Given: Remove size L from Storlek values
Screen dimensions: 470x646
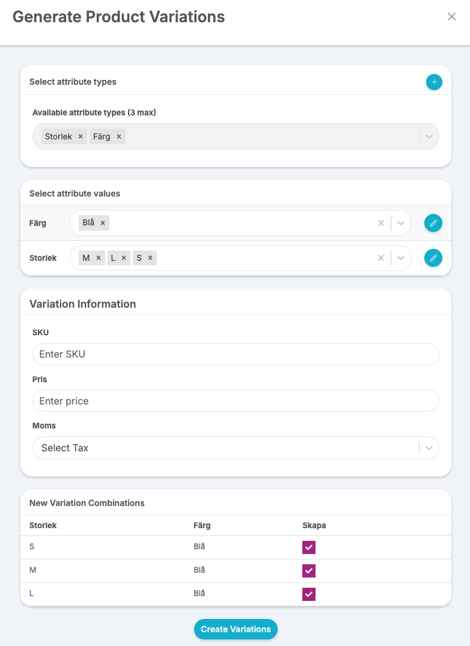Looking at the screenshot, I should [x=124, y=258].
